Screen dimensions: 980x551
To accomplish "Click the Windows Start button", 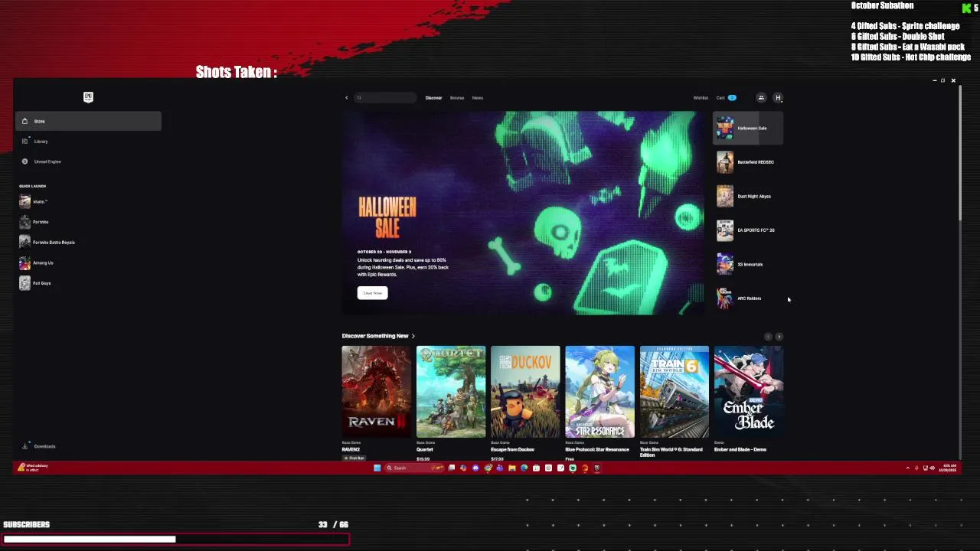I will (x=377, y=468).
